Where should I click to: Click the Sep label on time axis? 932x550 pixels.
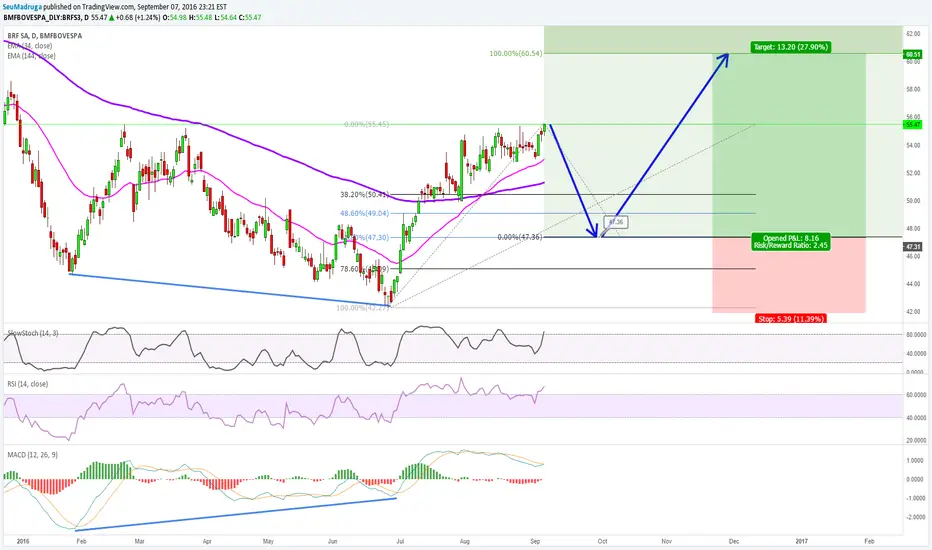click(x=535, y=542)
